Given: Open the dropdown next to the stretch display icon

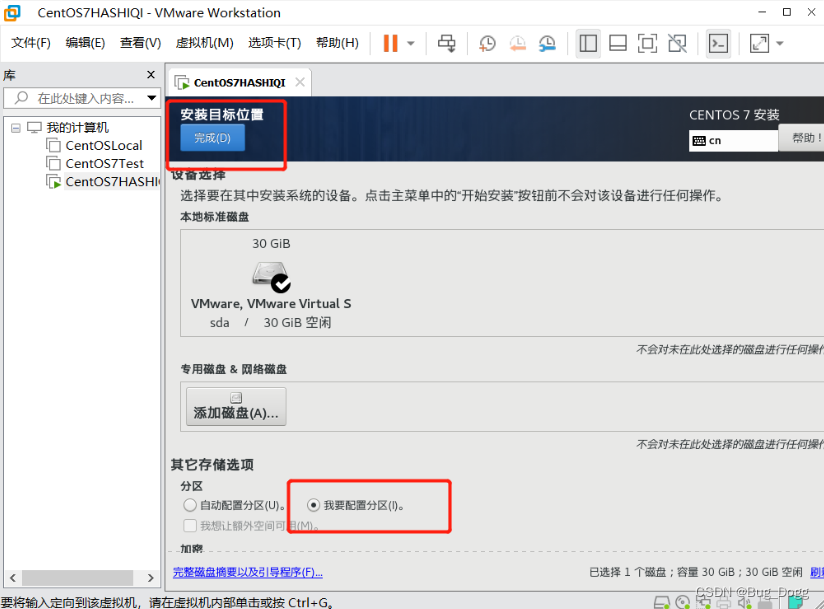Looking at the screenshot, I should [x=780, y=44].
